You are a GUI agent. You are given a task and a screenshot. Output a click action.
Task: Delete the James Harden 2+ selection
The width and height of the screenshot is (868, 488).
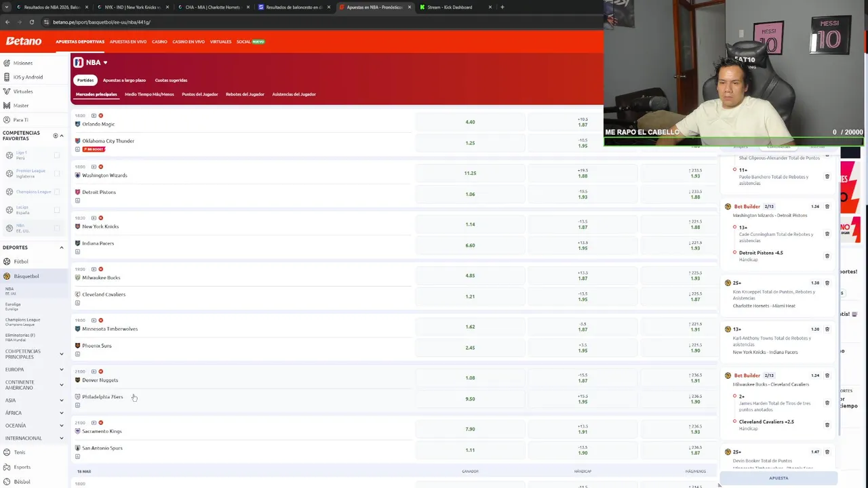(x=827, y=403)
